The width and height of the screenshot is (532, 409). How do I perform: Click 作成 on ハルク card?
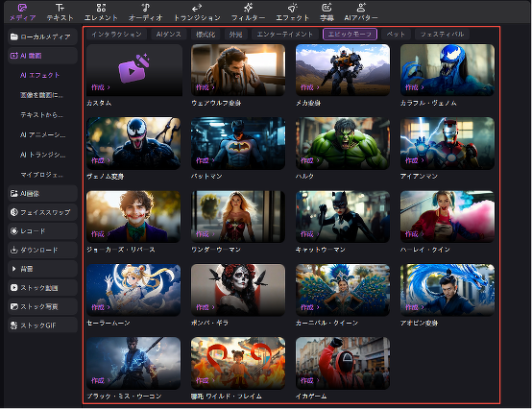pyautogui.click(x=310, y=160)
